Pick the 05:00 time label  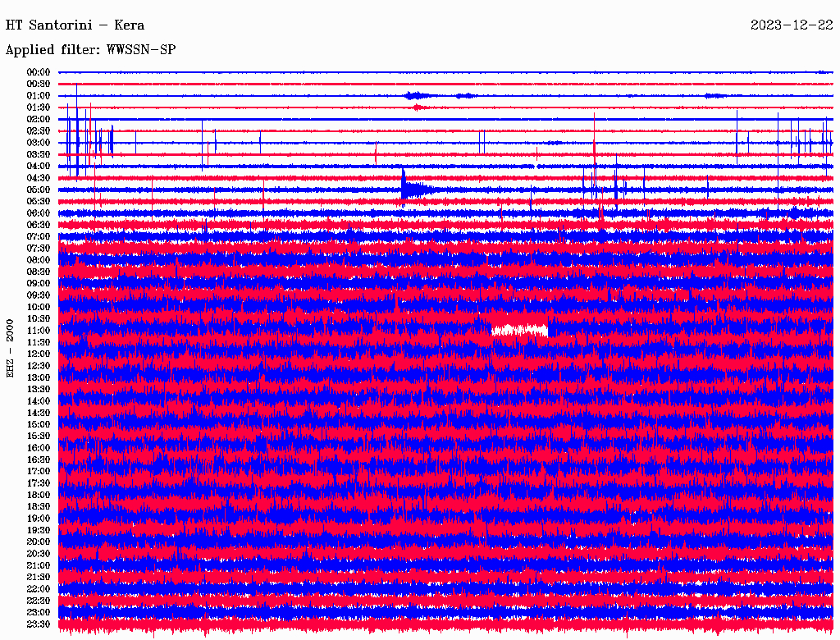39,190
